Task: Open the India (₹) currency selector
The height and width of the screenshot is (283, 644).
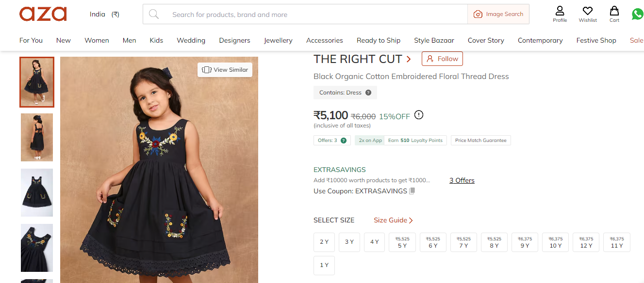Action: 104,15
